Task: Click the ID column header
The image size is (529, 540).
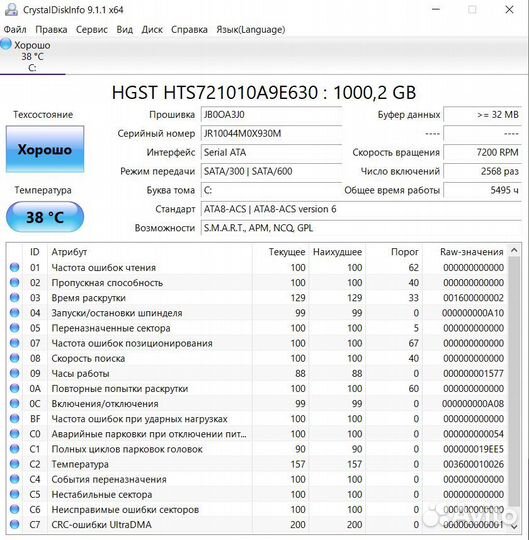Action: tap(35, 252)
